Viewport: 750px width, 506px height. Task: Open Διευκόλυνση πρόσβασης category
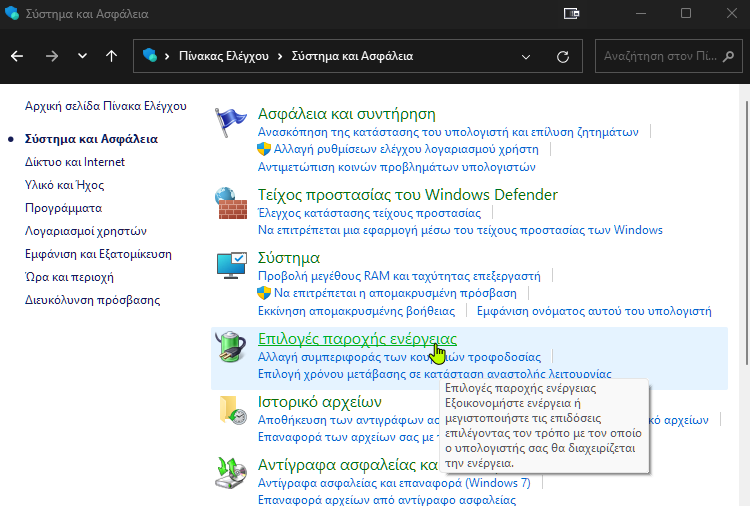[92, 300]
